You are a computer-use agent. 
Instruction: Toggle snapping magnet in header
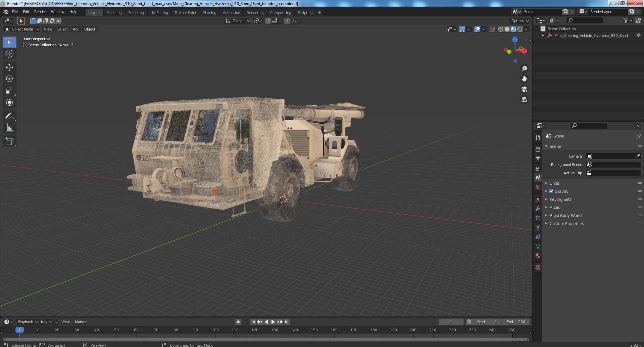268,21
